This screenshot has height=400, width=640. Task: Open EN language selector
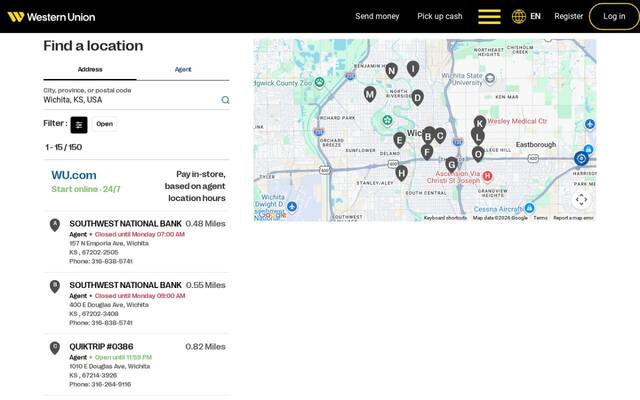pos(535,17)
